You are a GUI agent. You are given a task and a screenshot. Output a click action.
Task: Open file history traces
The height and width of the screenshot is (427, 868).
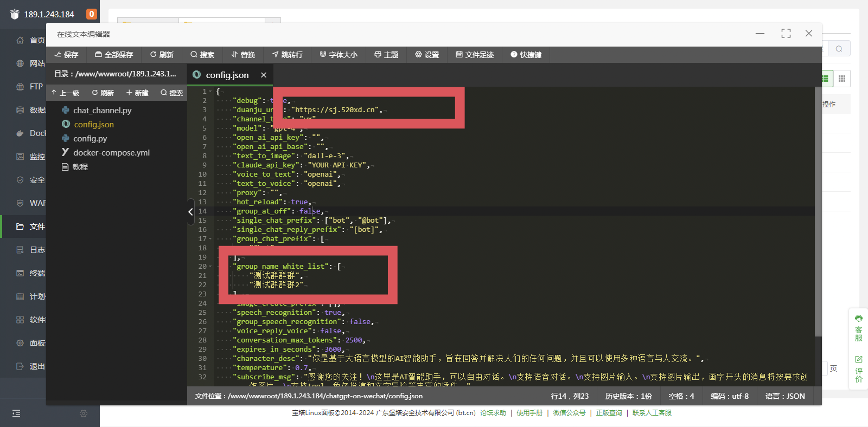475,55
